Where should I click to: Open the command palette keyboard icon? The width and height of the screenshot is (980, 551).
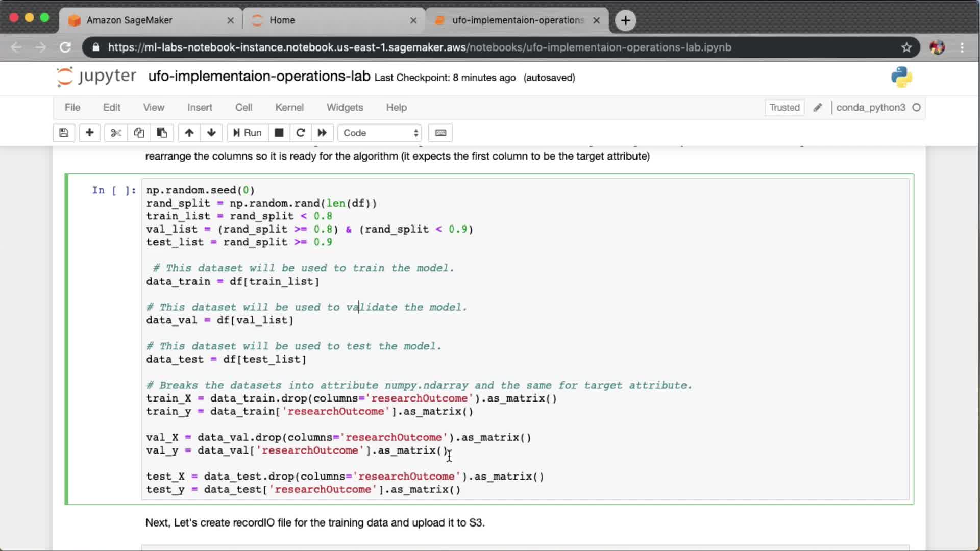(440, 133)
